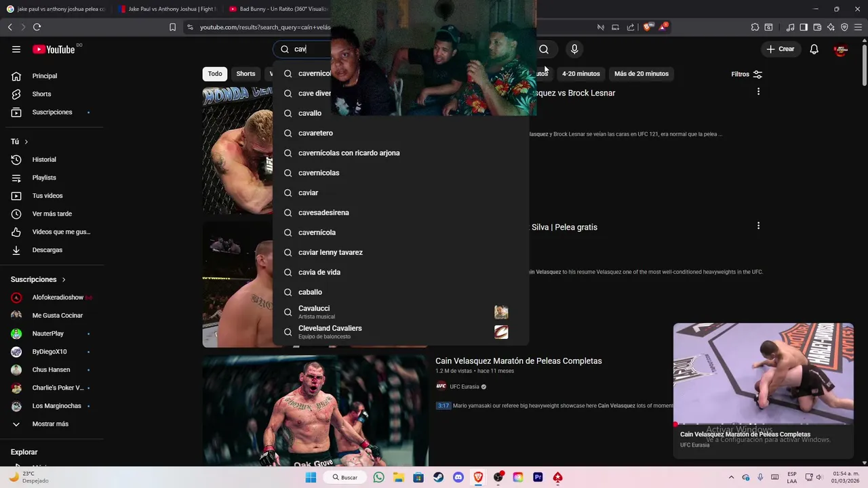
Task: Click the search magnifier button
Action: 544,49
